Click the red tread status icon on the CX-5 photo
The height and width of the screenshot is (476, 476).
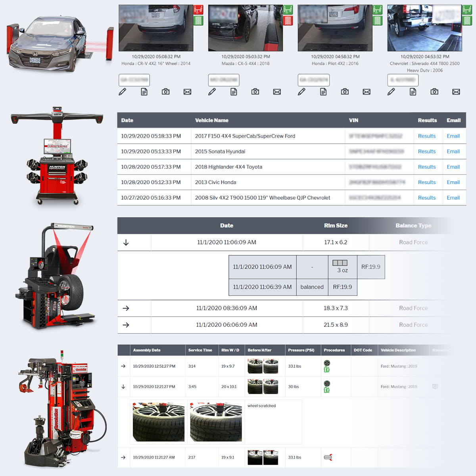(288, 20)
